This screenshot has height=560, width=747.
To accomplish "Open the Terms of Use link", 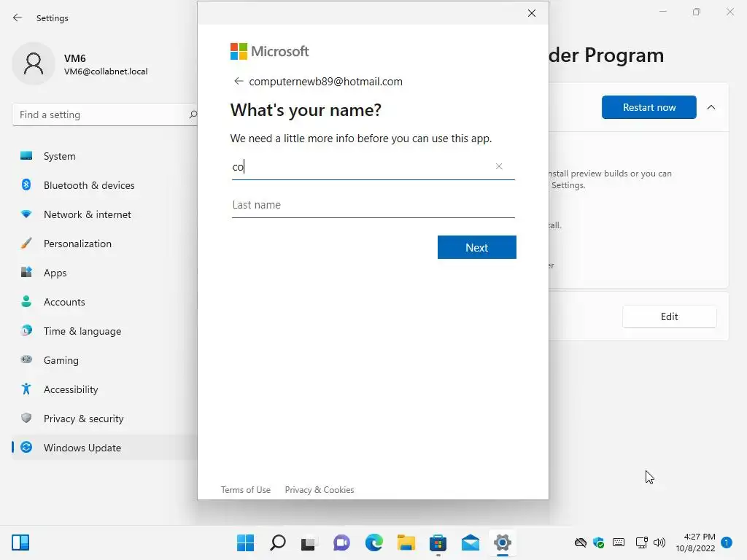I will click(245, 489).
